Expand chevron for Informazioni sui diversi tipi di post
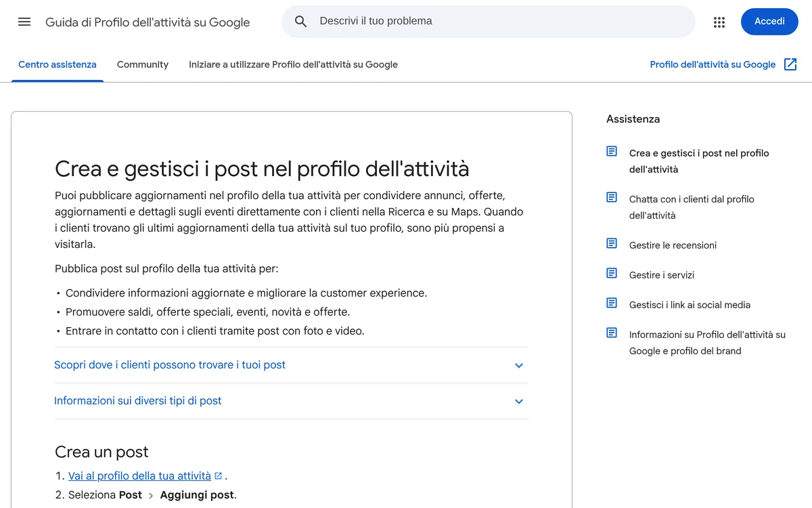Image resolution: width=812 pixels, height=508 pixels. coord(519,402)
